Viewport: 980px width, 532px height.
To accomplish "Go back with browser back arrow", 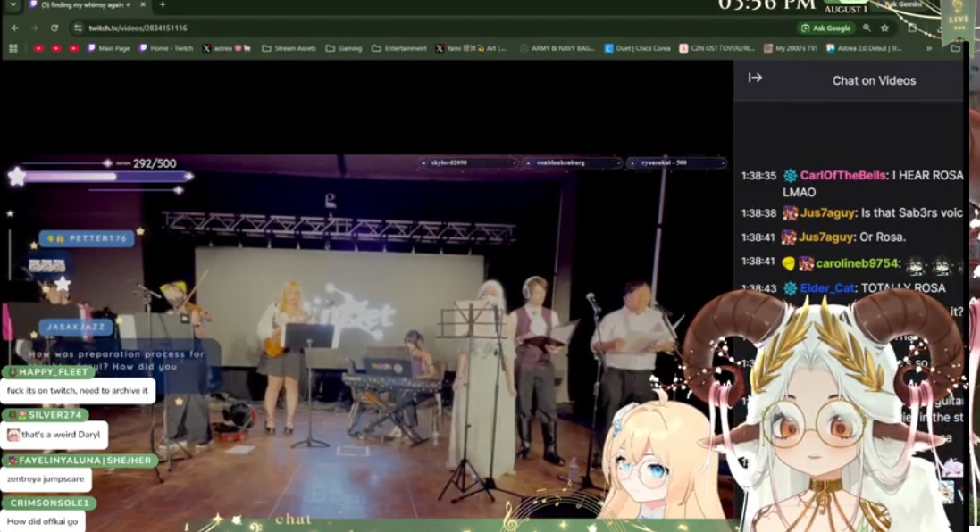I will [15, 28].
